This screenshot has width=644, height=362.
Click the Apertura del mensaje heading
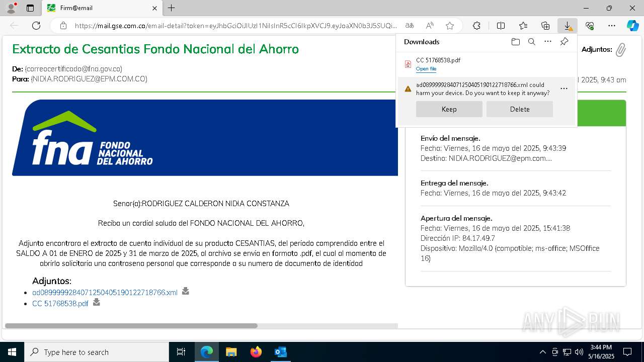point(456,218)
